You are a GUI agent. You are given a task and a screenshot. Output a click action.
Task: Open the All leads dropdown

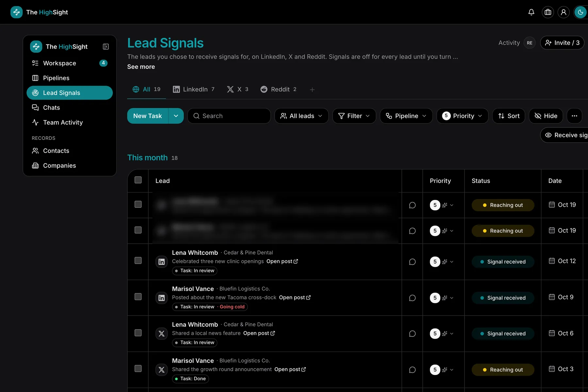point(302,116)
